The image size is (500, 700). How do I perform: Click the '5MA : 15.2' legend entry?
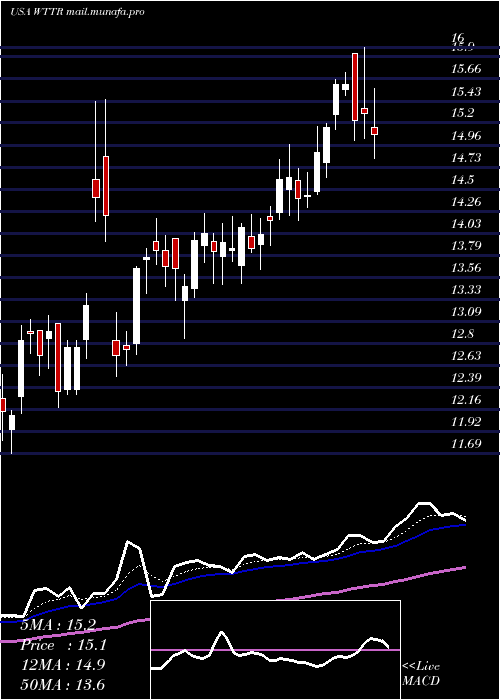click(x=58, y=625)
